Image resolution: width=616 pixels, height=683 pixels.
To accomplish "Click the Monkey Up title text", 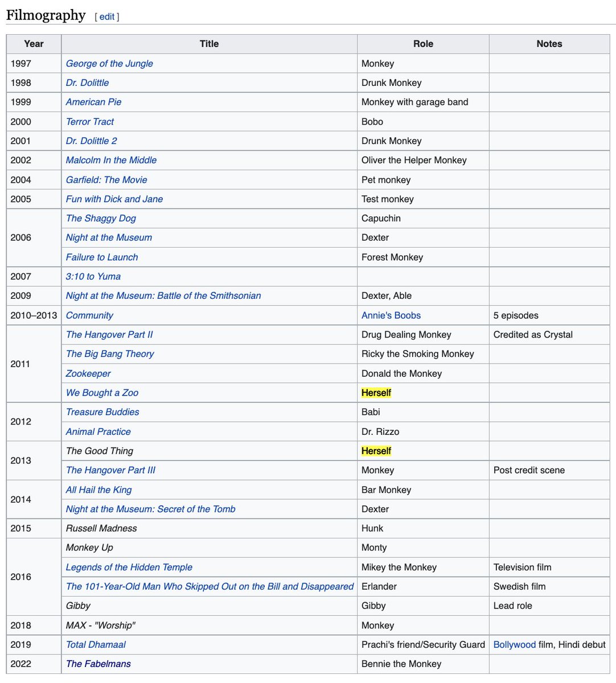I will (x=89, y=548).
